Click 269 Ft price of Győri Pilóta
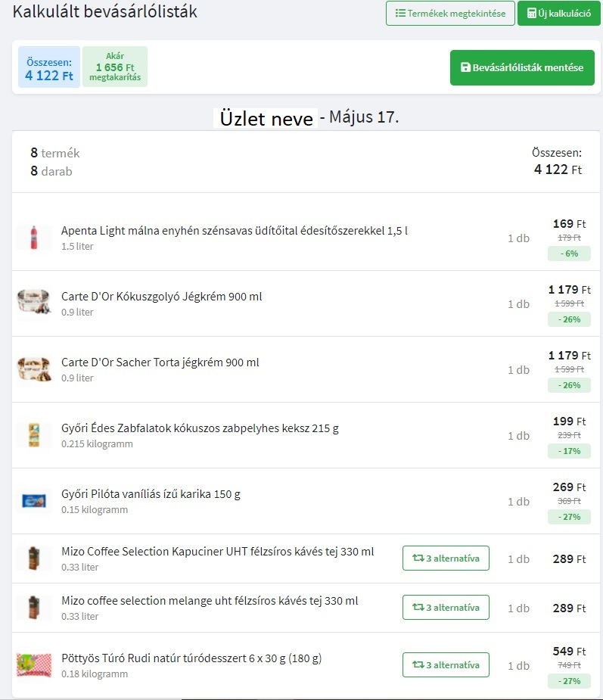The image size is (603, 700). click(570, 487)
